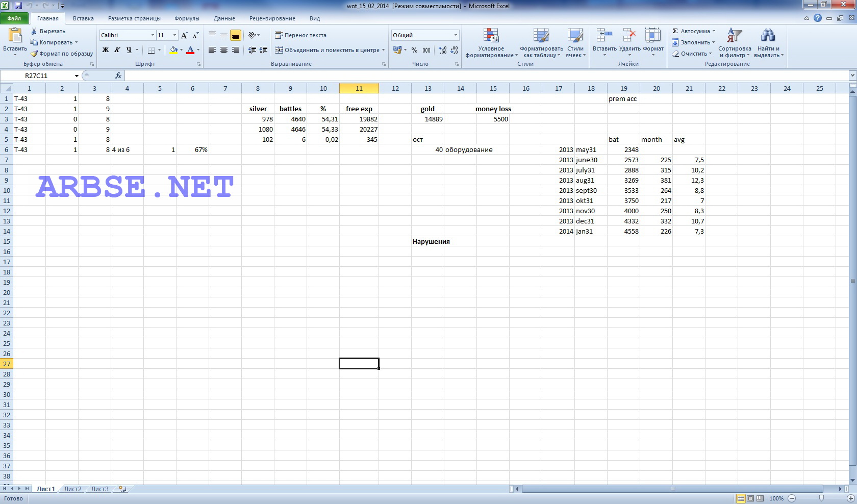Toggle bottom vertical alignment
The height and width of the screenshot is (504, 857).
tap(235, 35)
